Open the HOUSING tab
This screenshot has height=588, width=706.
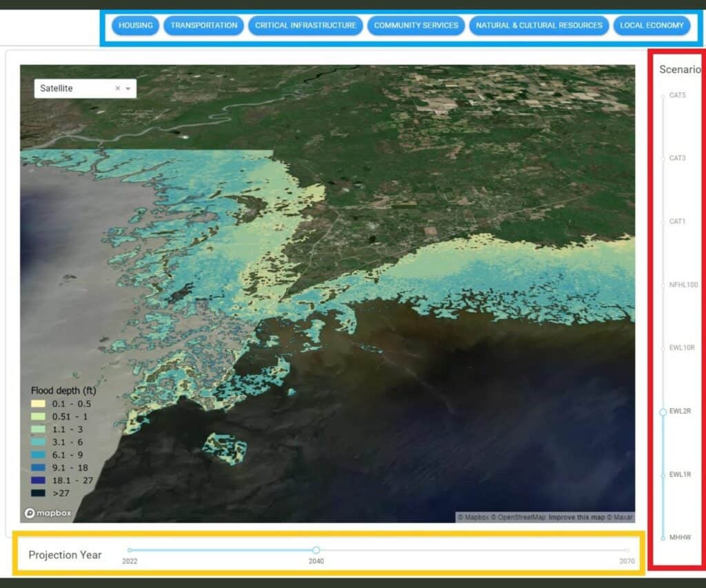135,26
